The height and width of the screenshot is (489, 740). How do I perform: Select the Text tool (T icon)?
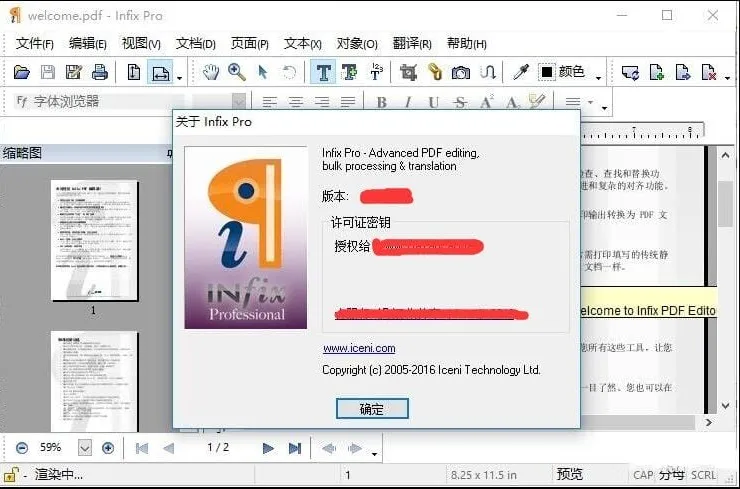[x=323, y=72]
